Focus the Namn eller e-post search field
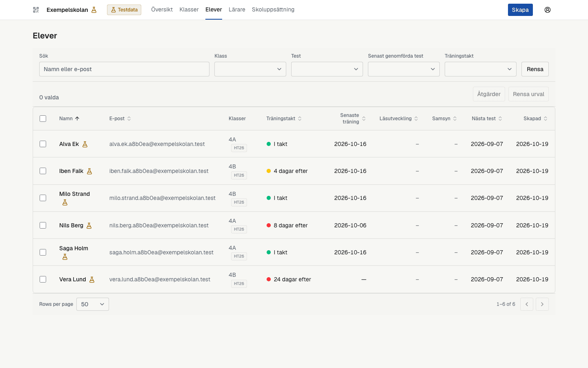The height and width of the screenshot is (368, 588). pos(124,69)
